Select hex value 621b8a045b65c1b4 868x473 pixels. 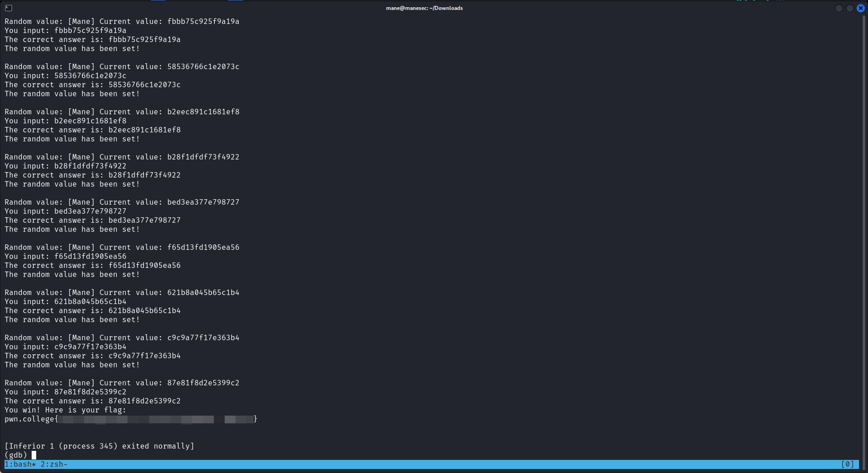coord(203,292)
